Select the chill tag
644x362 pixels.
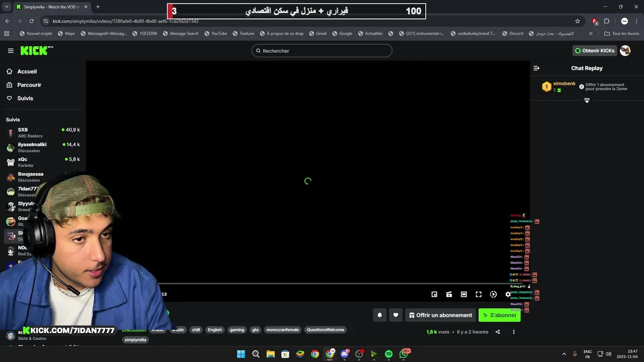196,330
